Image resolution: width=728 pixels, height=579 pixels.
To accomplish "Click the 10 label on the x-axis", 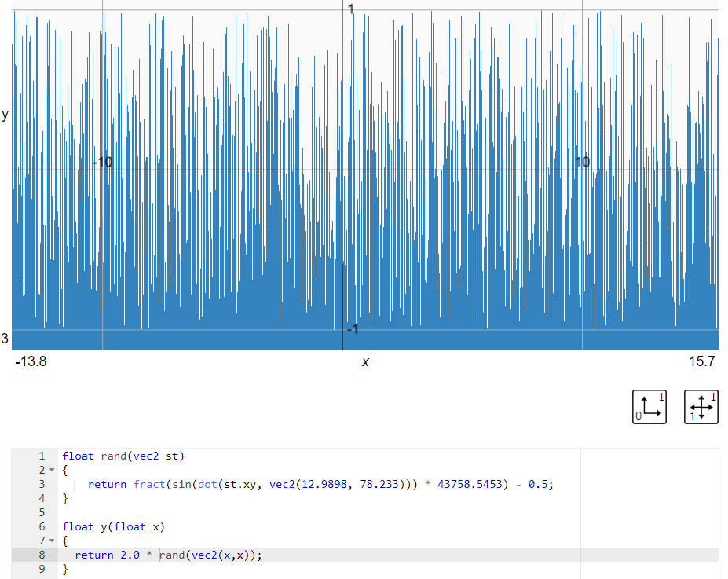I will pyautogui.click(x=582, y=162).
